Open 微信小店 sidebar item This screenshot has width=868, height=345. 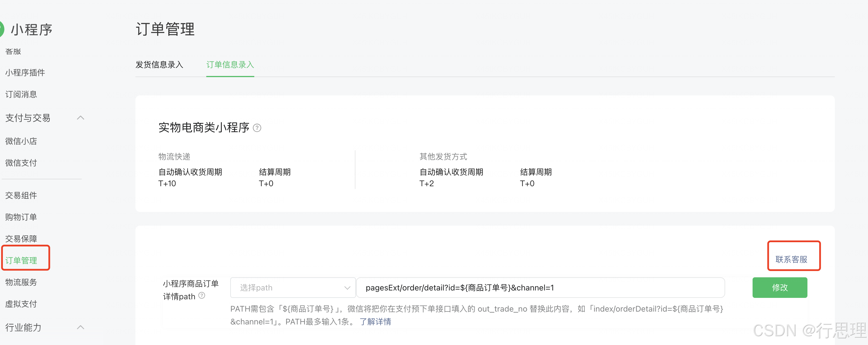coord(21,141)
